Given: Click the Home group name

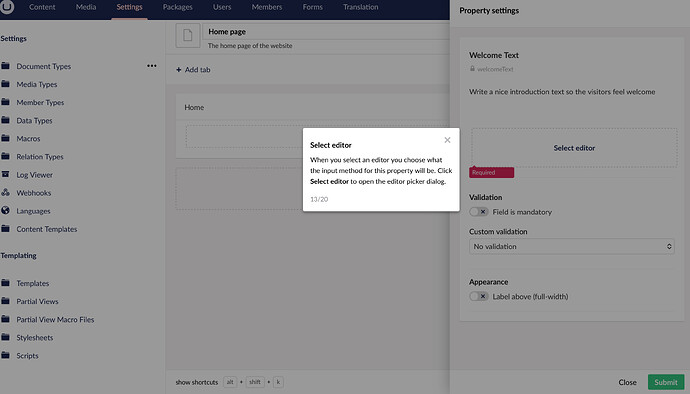Looking at the screenshot, I should (x=194, y=107).
